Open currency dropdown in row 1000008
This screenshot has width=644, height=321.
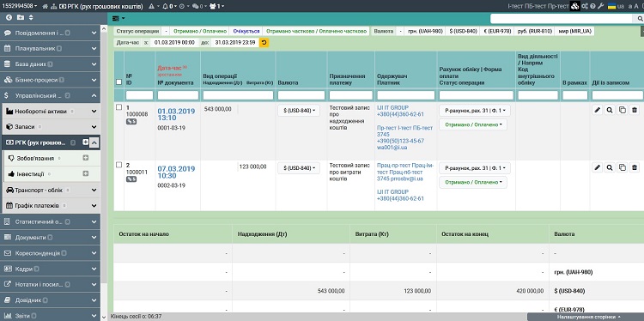(x=299, y=111)
